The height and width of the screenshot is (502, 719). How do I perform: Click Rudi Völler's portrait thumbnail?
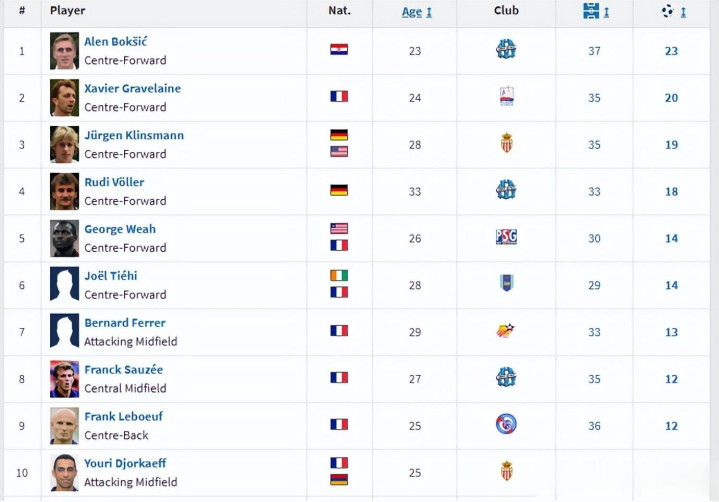pos(64,190)
